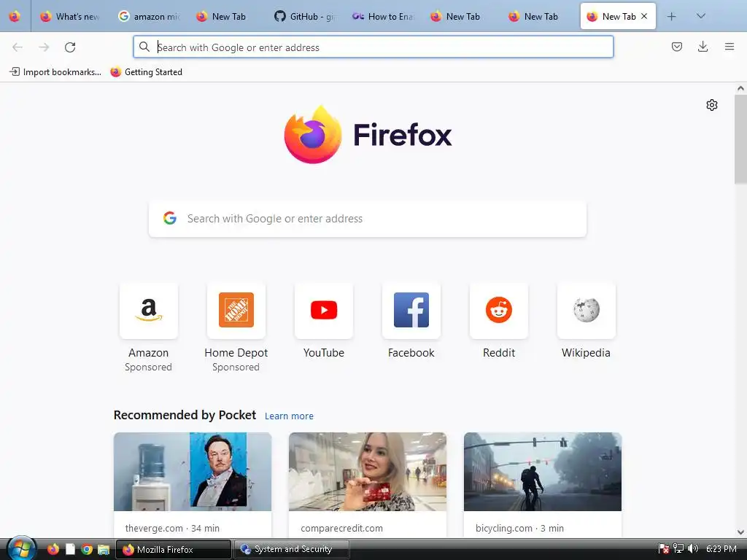
Task: Click Import bookmarks in bookmarks toolbar
Action: (x=55, y=72)
